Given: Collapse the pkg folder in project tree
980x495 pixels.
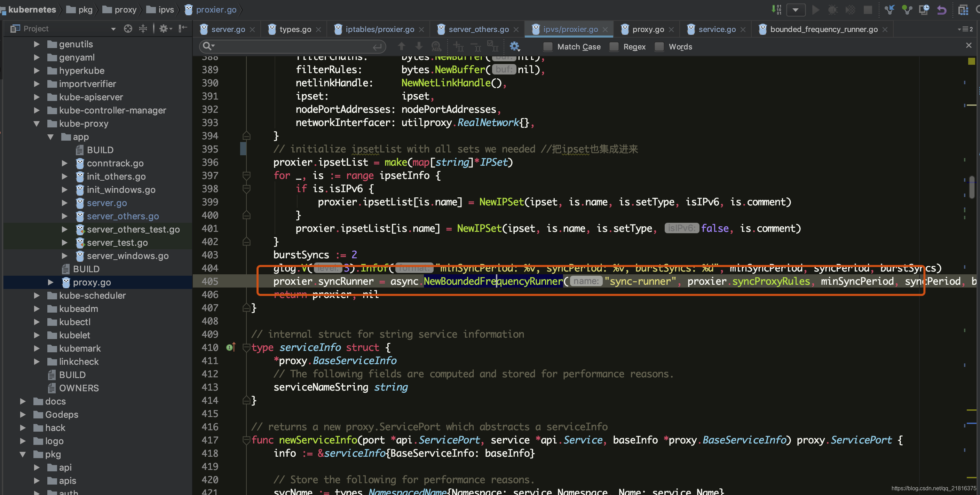Looking at the screenshot, I should pyautogui.click(x=23, y=454).
